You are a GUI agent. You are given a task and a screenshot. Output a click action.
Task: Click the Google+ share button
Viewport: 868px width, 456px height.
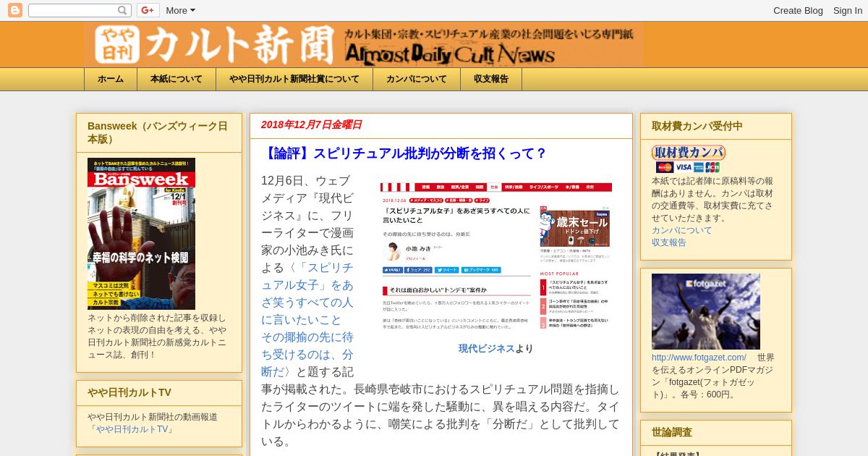tap(148, 10)
